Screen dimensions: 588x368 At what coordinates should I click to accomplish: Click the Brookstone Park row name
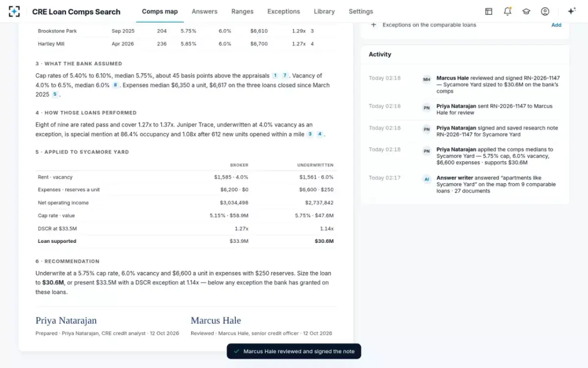point(57,31)
